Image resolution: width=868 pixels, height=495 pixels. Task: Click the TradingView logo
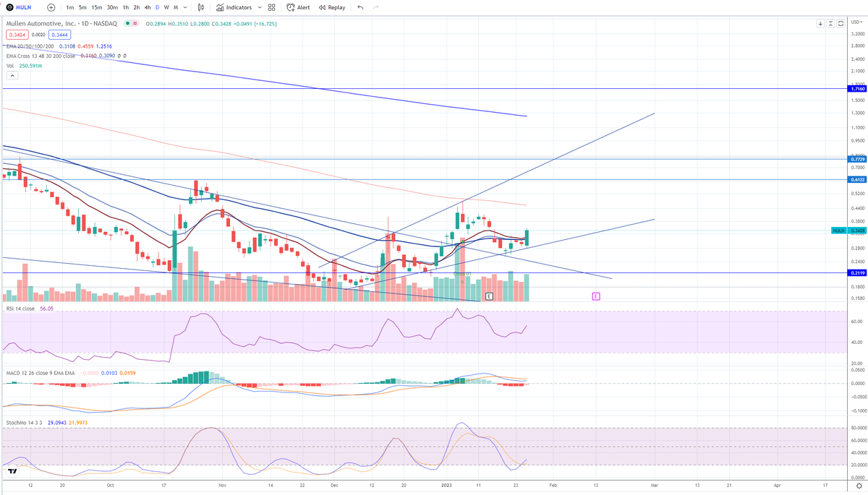12,470
